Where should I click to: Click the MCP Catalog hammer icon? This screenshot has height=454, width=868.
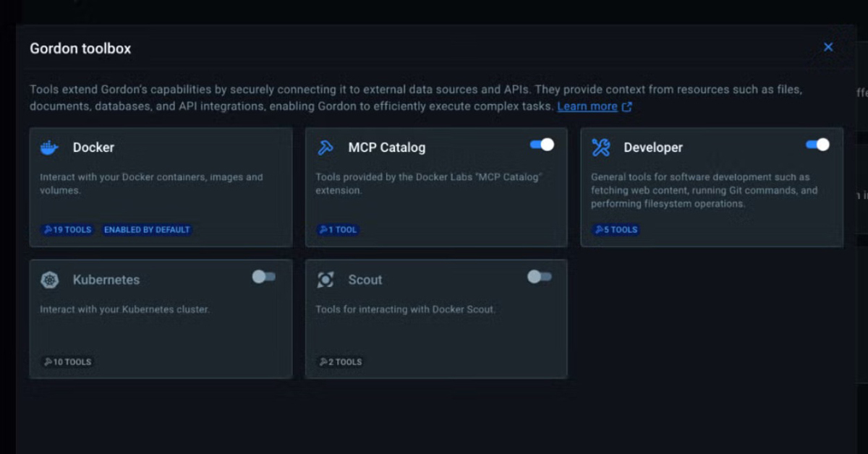coord(325,147)
